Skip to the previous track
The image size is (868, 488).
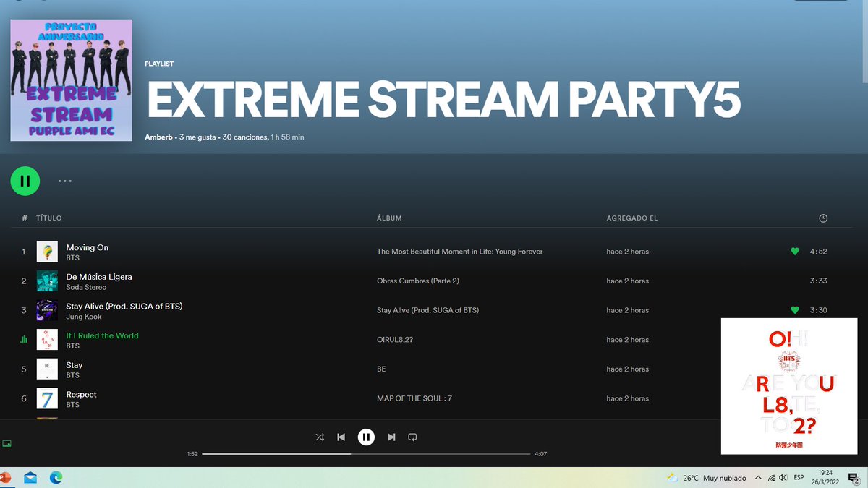(x=341, y=437)
